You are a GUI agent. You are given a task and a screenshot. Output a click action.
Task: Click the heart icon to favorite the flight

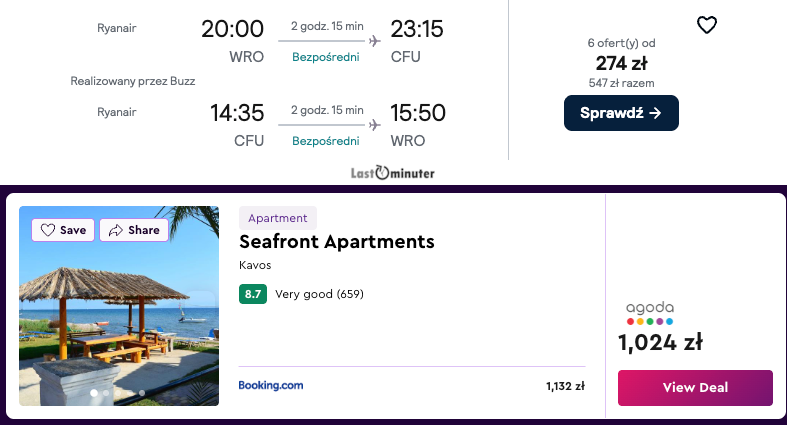click(706, 25)
